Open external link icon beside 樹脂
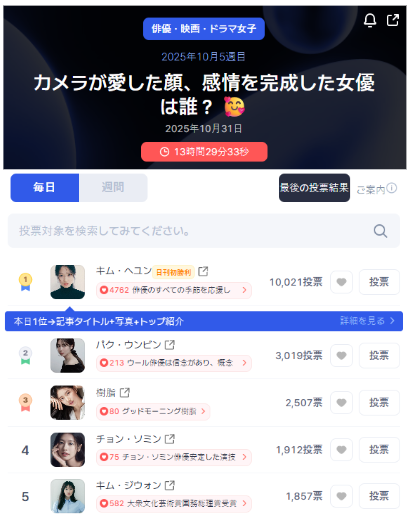Image resolution: width=411 pixels, height=523 pixels. click(x=124, y=393)
